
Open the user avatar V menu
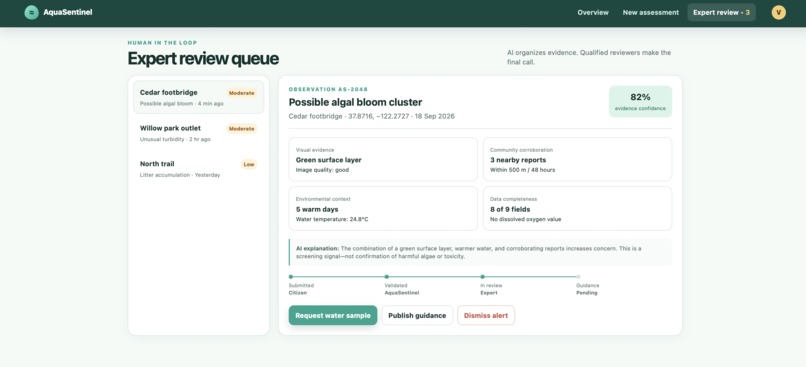coord(778,12)
